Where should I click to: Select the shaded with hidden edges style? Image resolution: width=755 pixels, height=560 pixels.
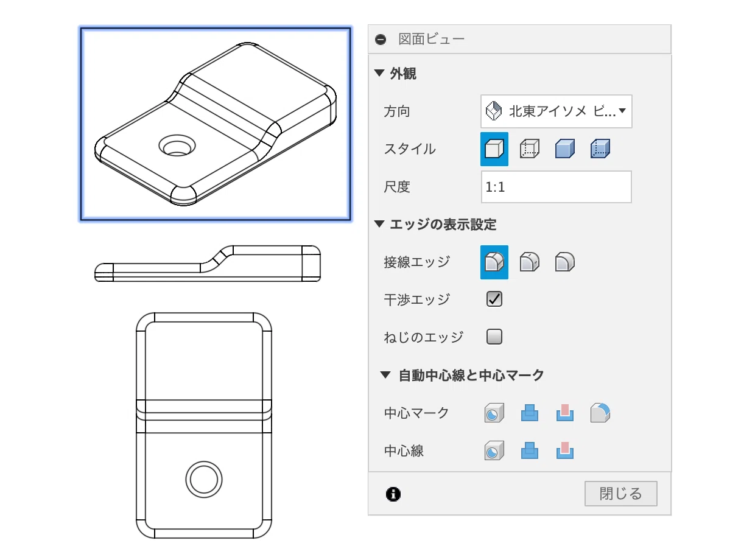click(x=600, y=149)
